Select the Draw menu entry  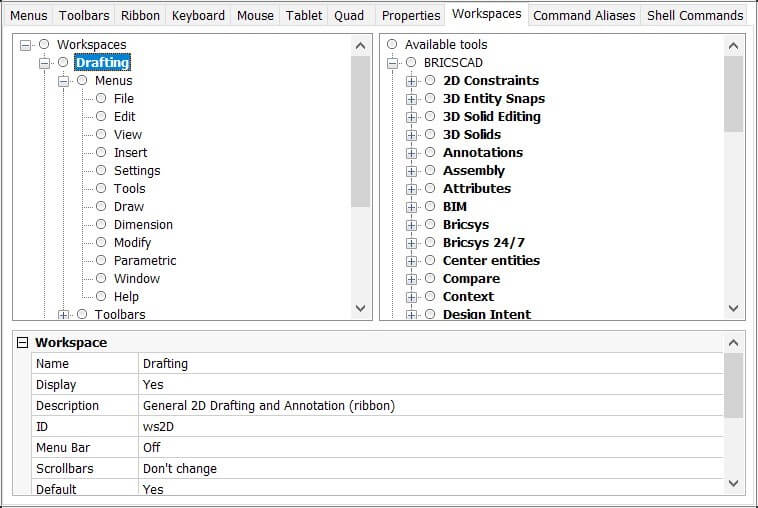coord(129,206)
